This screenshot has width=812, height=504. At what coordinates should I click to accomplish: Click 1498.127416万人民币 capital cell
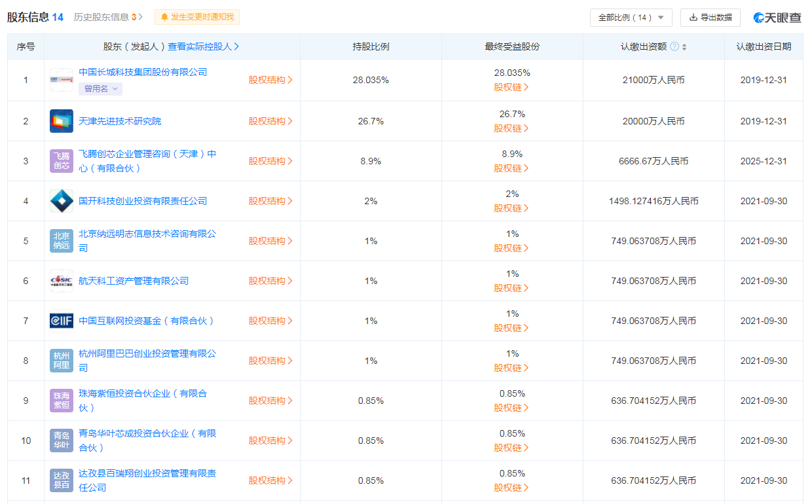point(654,201)
